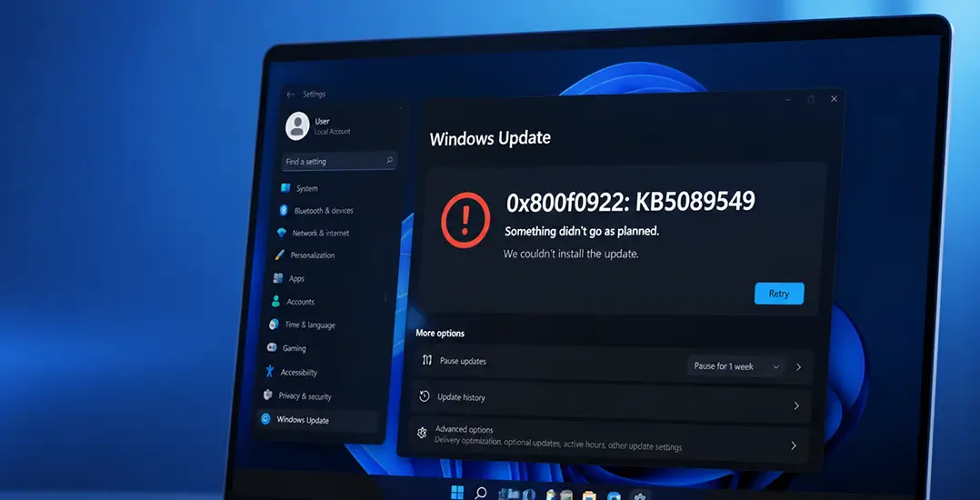Click the Retry button
980x500 pixels.
pos(779,294)
